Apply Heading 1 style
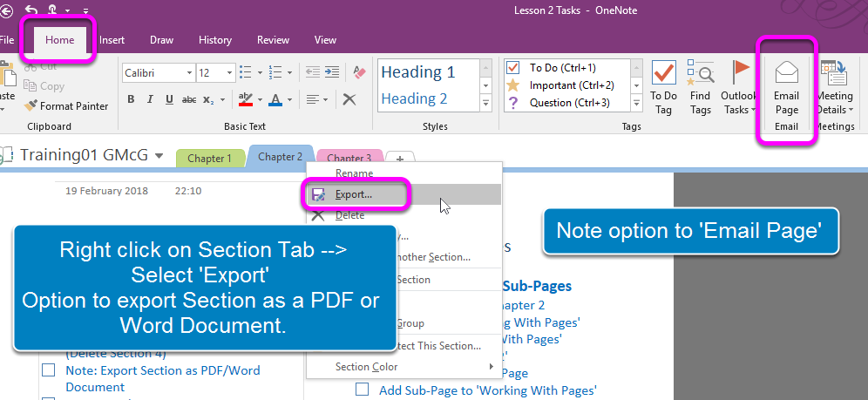Screen dimensions: 868x400 [418, 72]
